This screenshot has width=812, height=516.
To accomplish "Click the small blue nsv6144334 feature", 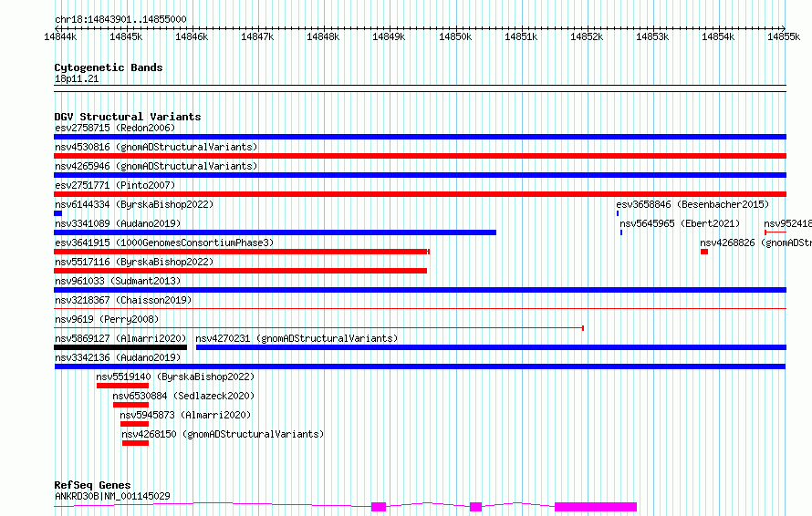I will click(58, 213).
